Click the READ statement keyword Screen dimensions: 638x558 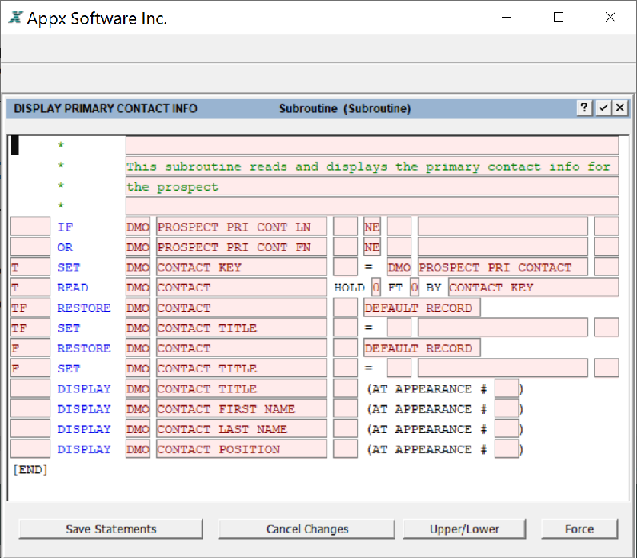pos(73,287)
